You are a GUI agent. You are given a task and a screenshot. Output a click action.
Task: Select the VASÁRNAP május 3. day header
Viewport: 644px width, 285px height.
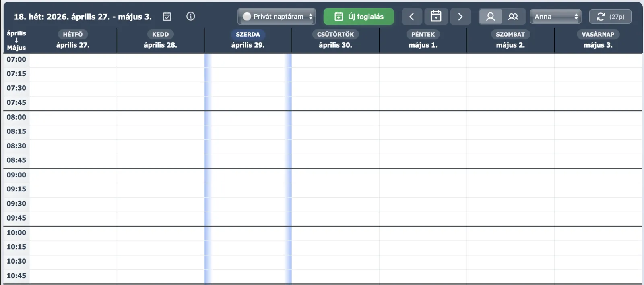coord(598,40)
